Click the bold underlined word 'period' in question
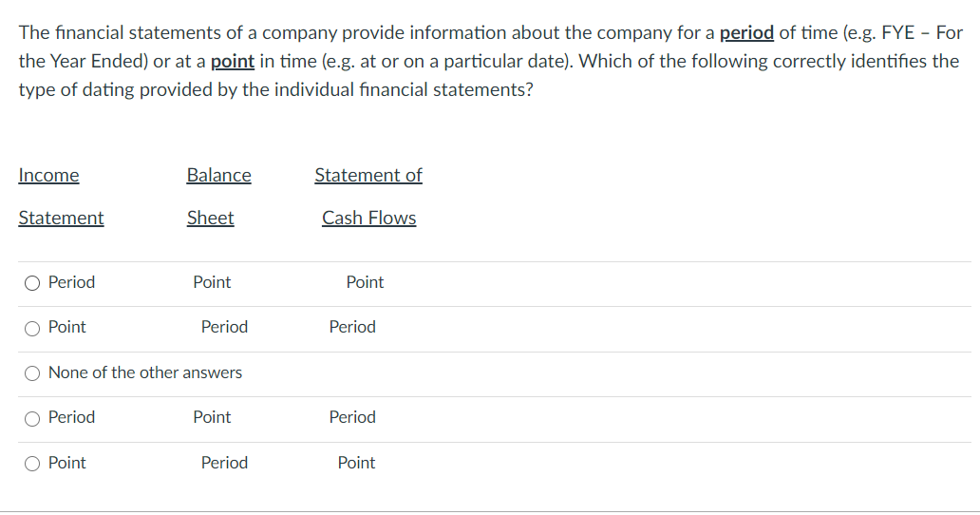Viewport: 980px width, 515px height. 746,32
